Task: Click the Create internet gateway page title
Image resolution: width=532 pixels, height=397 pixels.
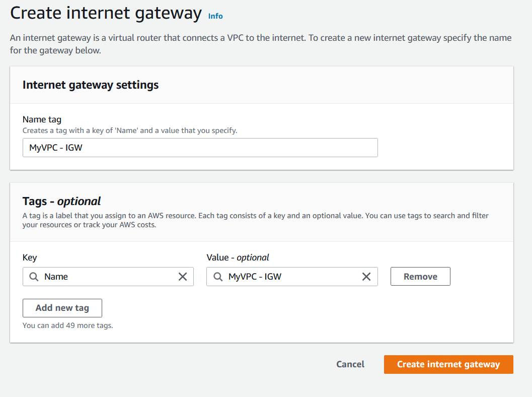Action: pyautogui.click(x=106, y=14)
